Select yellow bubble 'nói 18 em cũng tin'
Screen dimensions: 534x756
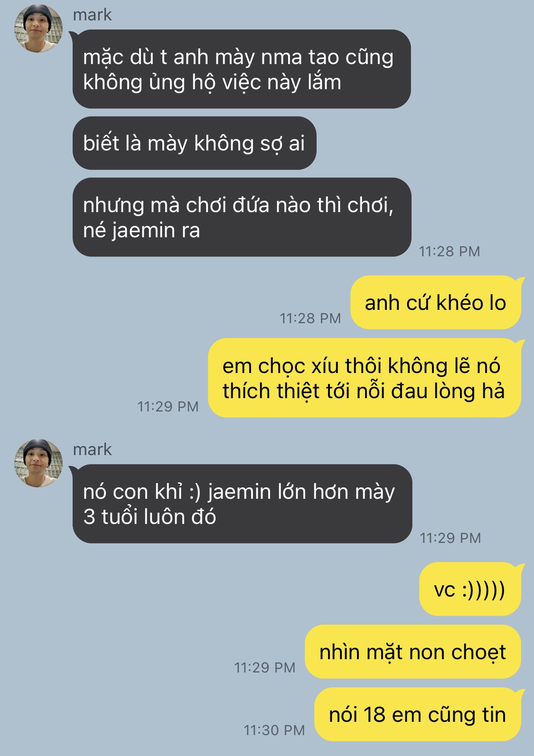(418, 714)
